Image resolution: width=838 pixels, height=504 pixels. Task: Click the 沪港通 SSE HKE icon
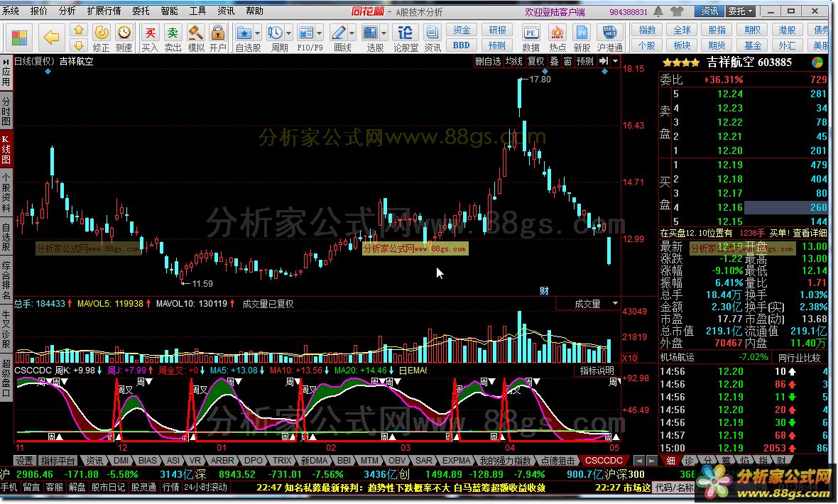coord(609,33)
